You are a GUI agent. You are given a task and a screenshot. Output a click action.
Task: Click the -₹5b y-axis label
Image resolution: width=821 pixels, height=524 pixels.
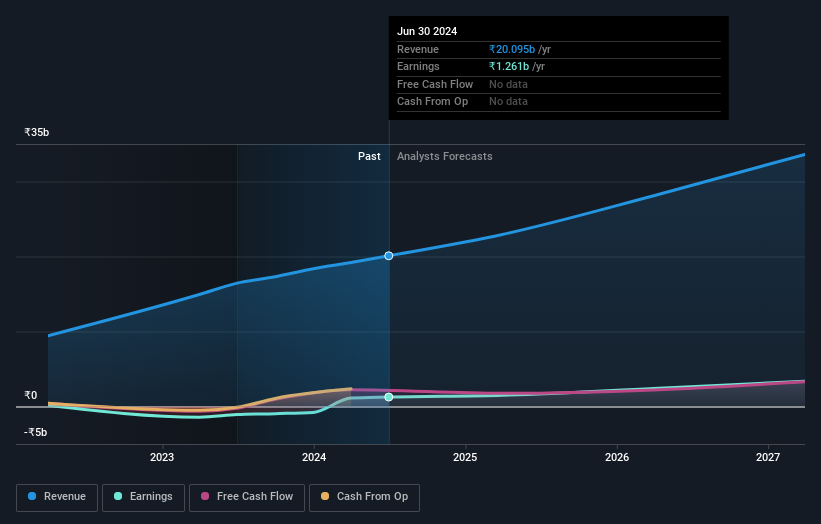click(36, 432)
